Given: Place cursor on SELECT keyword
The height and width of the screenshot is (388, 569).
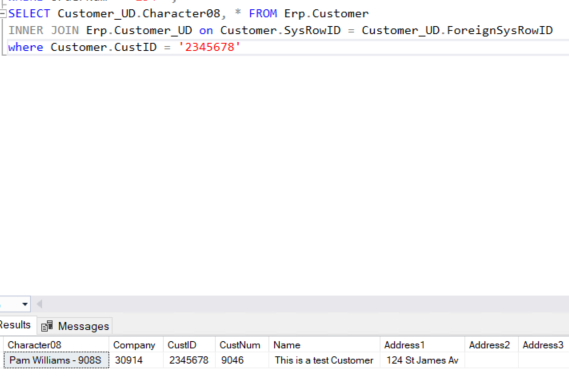Looking at the screenshot, I should coord(29,14).
